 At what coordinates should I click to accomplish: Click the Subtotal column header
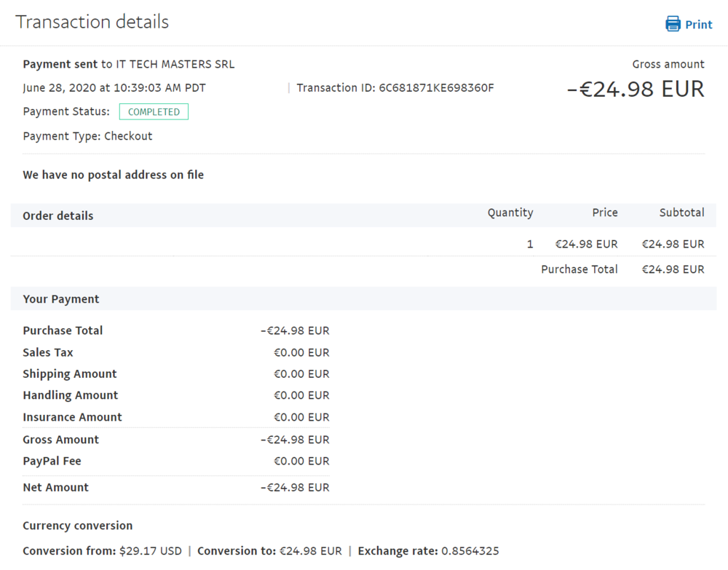pos(681,213)
